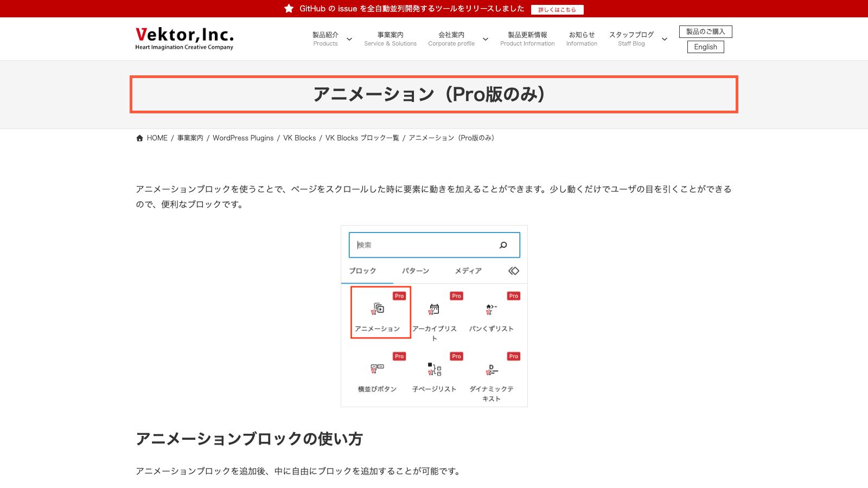Click the Heart Imagination Creative Company tagline
Screen dimensions: 868x488
point(184,47)
